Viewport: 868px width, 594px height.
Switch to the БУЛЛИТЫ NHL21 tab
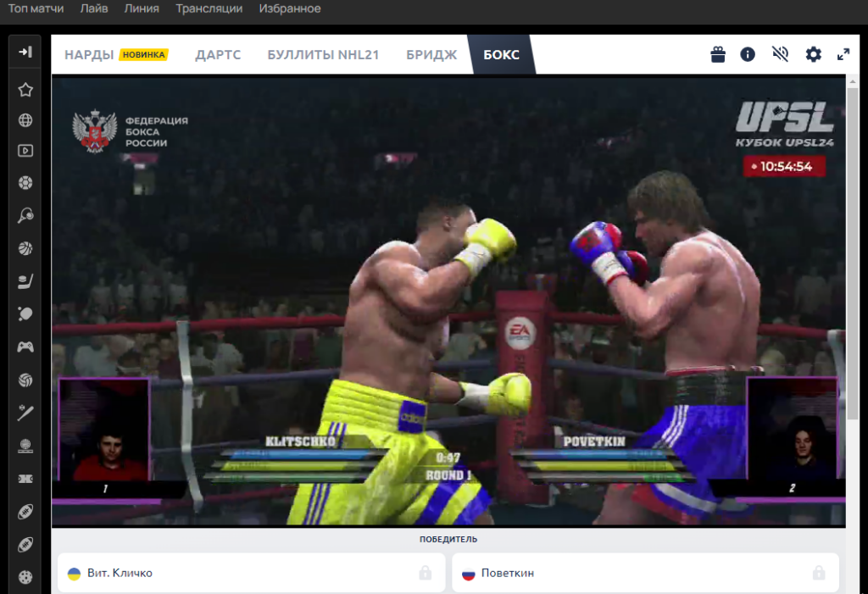323,55
